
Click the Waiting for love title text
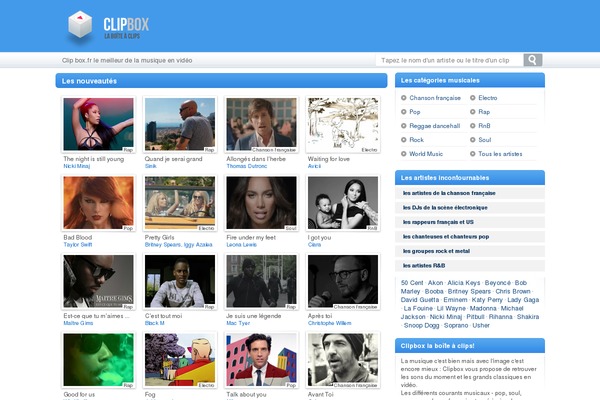point(329,159)
